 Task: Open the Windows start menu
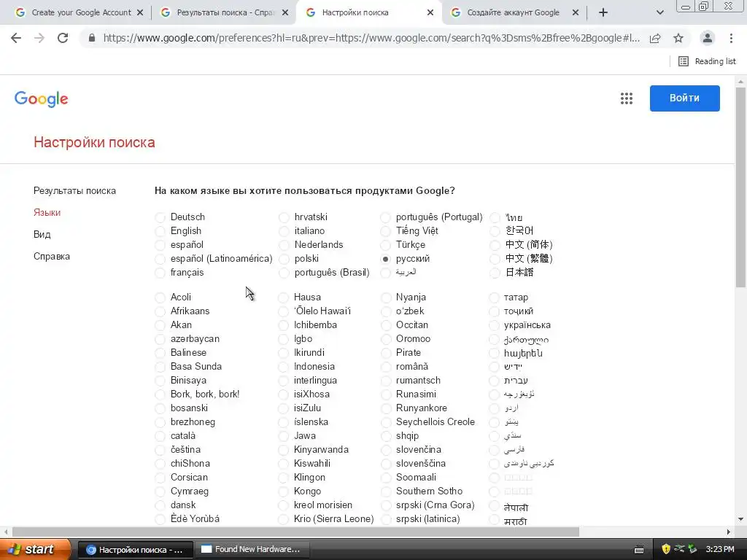(x=35, y=550)
